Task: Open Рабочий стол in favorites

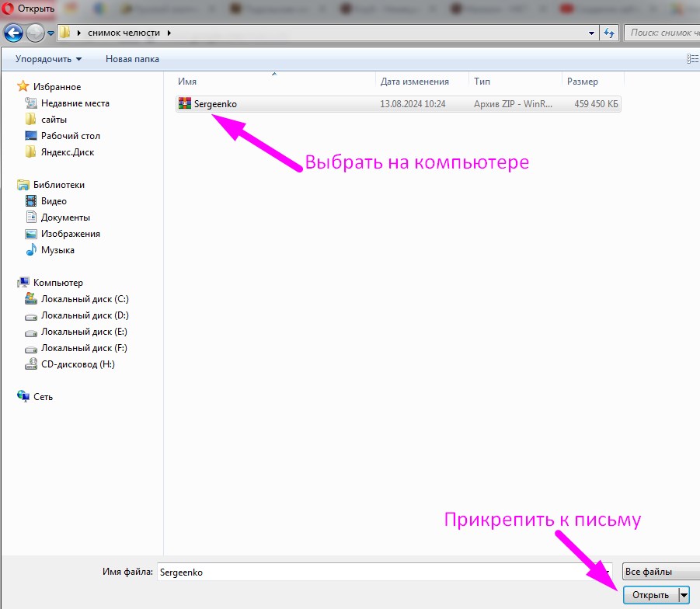Action: pos(70,136)
